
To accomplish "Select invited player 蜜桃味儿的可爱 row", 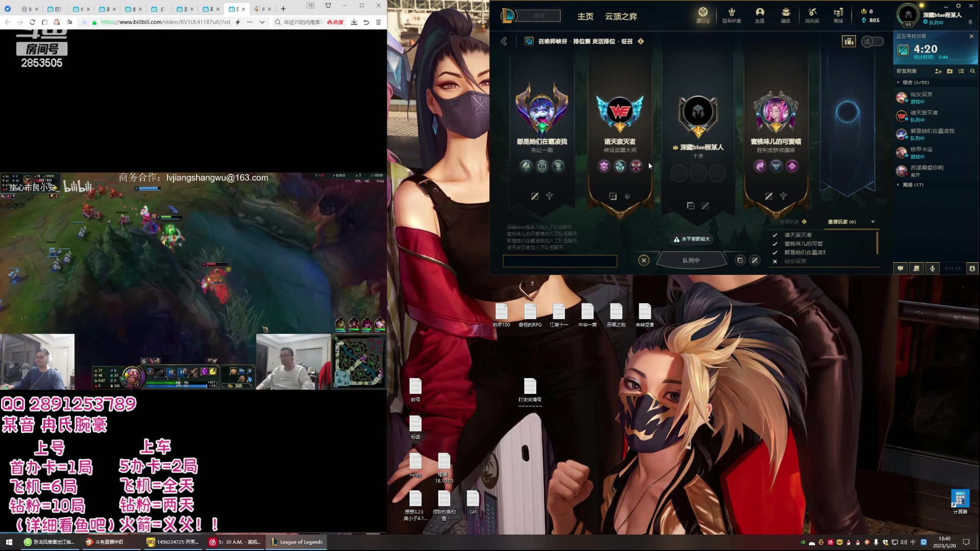I will (823, 244).
